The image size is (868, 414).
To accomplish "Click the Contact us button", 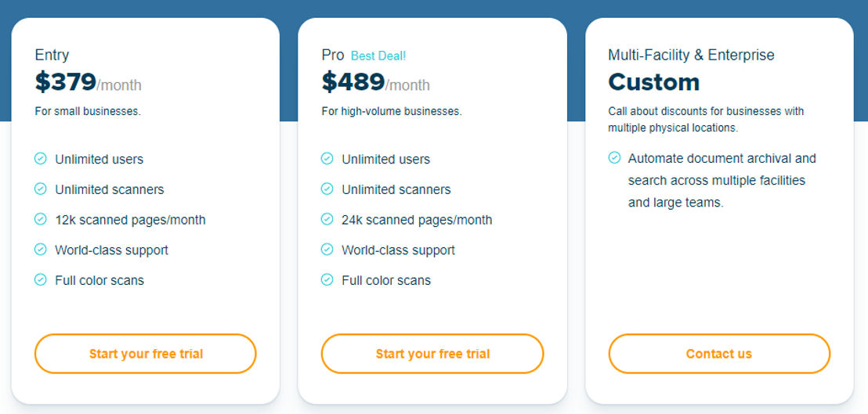I will 719,354.
